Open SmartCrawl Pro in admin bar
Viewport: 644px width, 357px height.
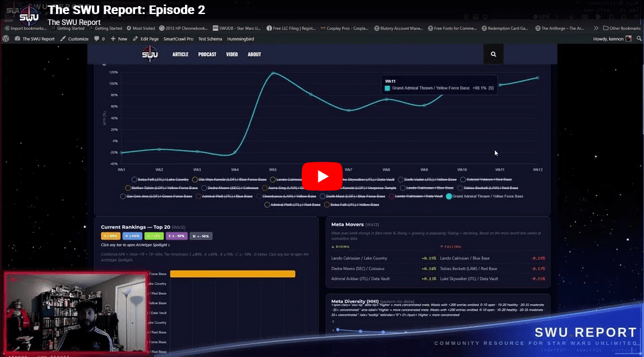click(x=178, y=38)
